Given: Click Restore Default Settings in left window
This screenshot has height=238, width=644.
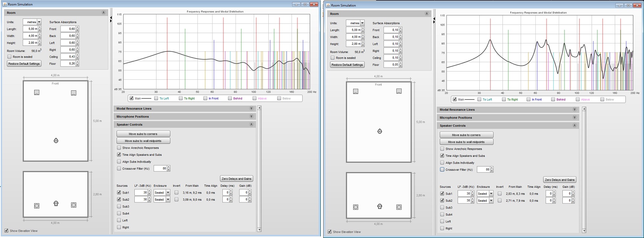Looking at the screenshot, I should (x=24, y=63).
